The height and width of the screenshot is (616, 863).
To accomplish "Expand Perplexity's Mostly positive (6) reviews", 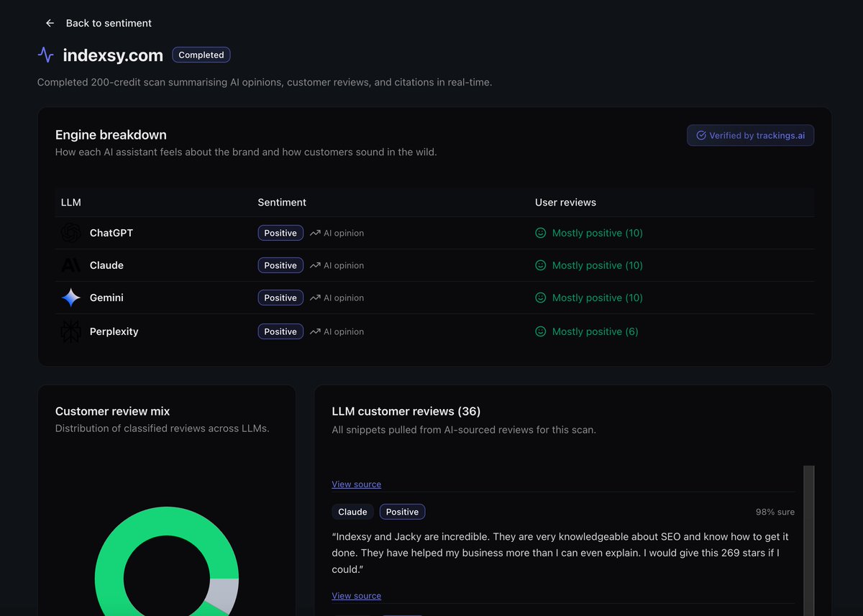I will click(x=594, y=331).
